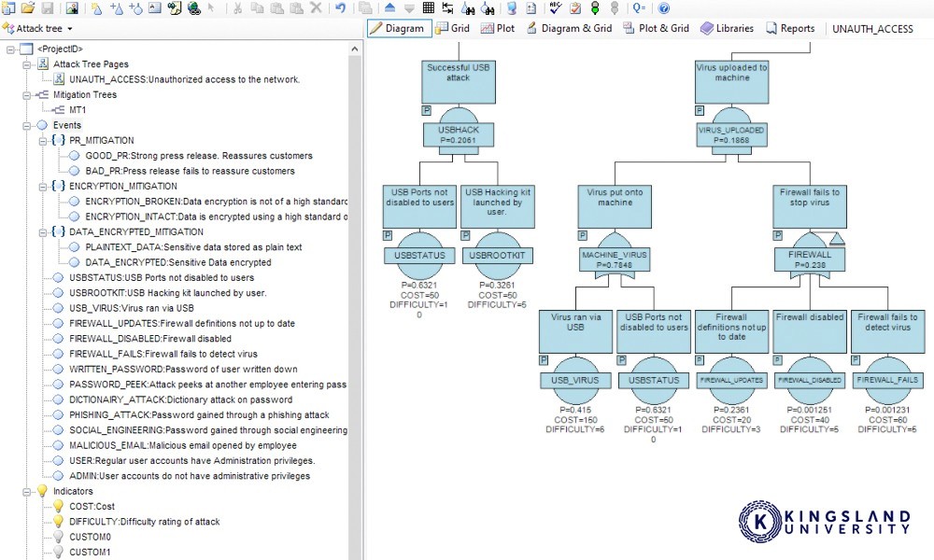Click the blue page-up arrow icon
The height and width of the screenshot is (560, 934).
point(389,7)
